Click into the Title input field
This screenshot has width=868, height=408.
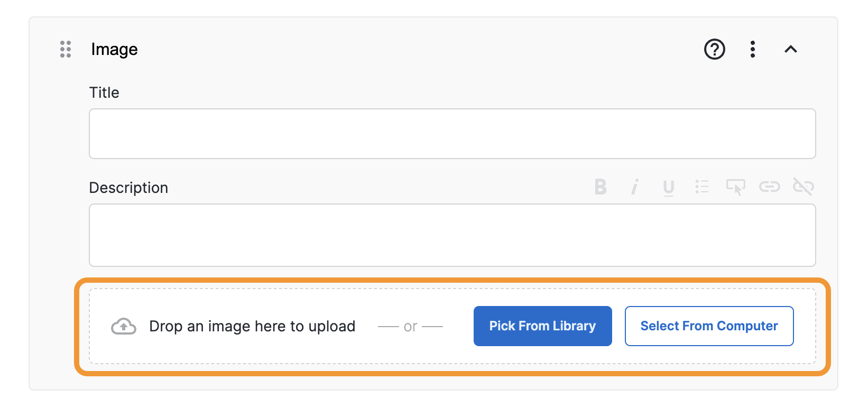pyautogui.click(x=452, y=134)
